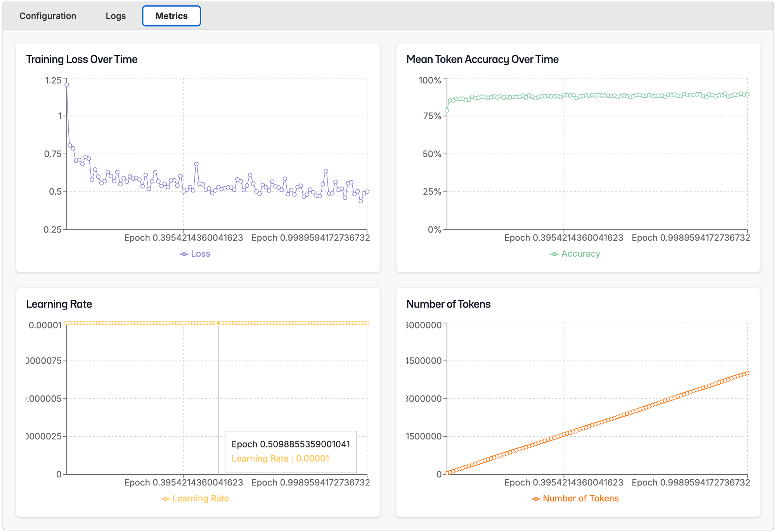Viewport: 776px width, 532px height.
Task: Click the yellow Learning Rate legend marker
Action: point(165,499)
